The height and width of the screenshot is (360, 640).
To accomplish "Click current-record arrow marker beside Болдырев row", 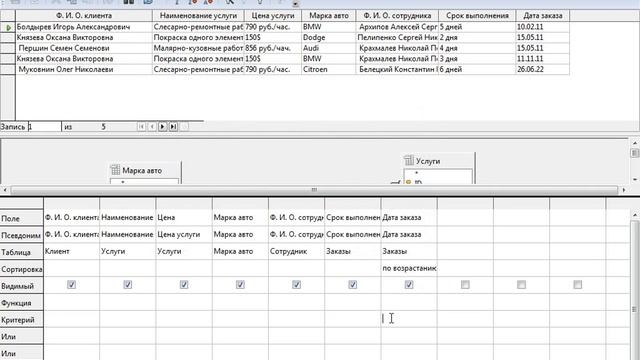I will coord(8,27).
